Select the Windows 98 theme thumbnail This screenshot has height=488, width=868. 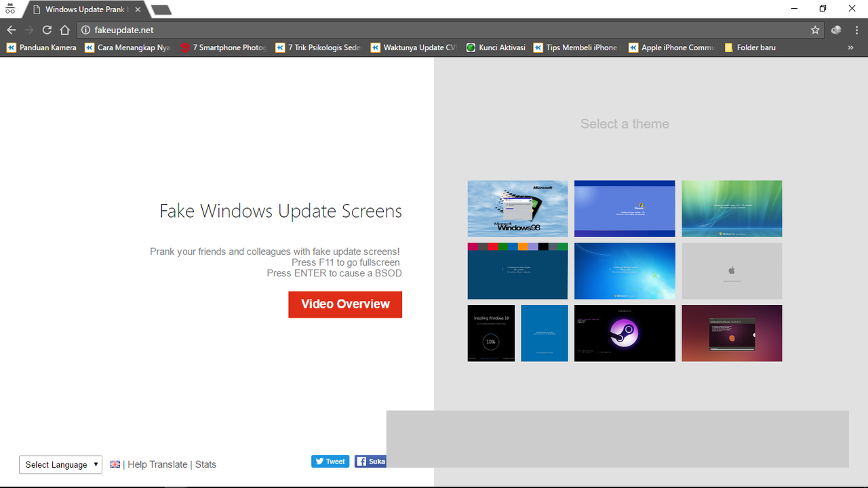pyautogui.click(x=517, y=209)
